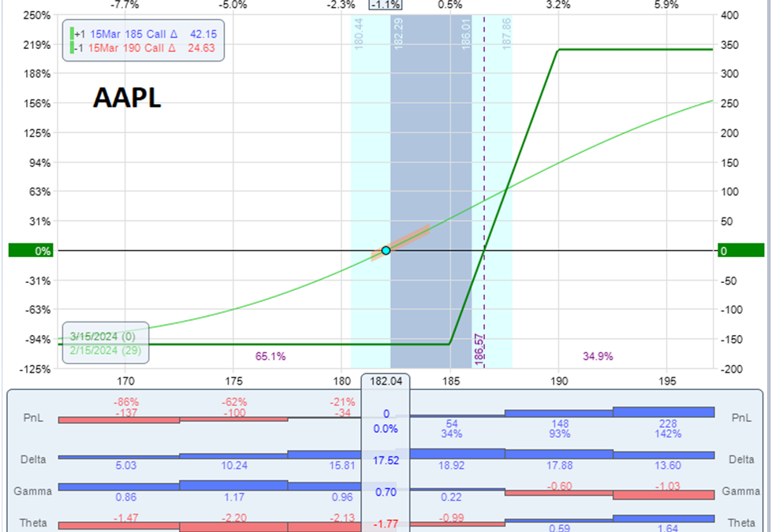Toggle the 3/15/2024 (0) expiration line
Screen dimensions: 772x532
(104, 337)
